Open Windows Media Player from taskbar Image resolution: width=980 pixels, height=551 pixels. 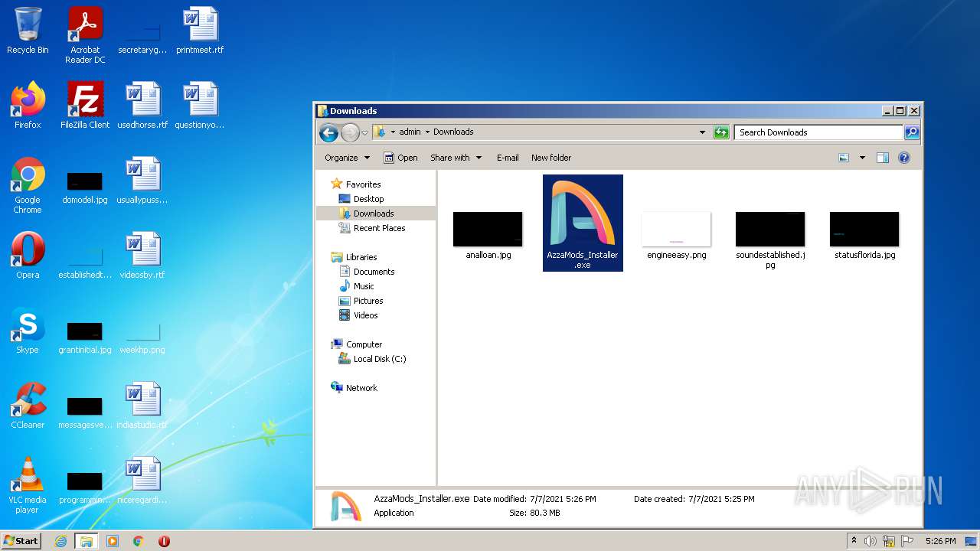coord(113,541)
